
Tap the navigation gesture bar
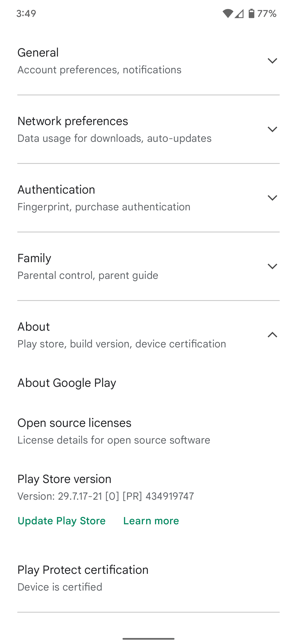pyautogui.click(x=148, y=639)
